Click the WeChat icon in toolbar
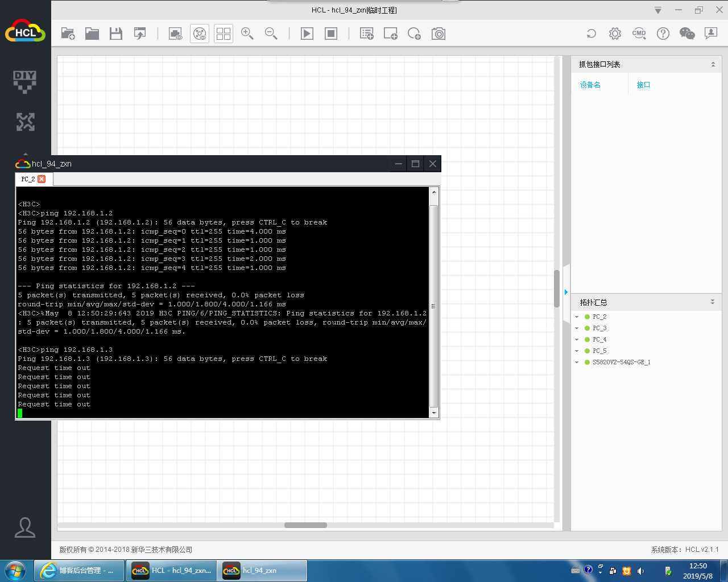This screenshot has width=728, height=582. (687, 34)
